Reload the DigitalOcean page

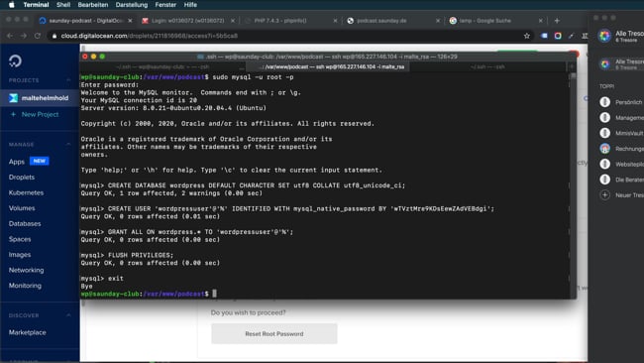(x=38, y=36)
